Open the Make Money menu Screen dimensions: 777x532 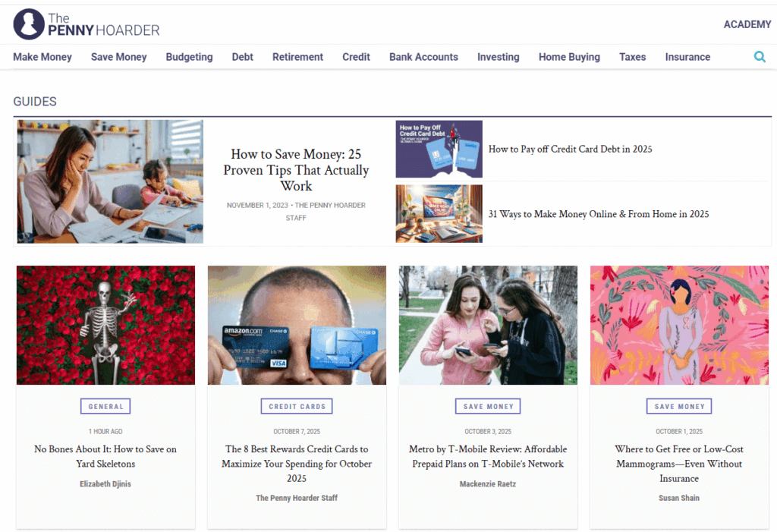pos(42,57)
